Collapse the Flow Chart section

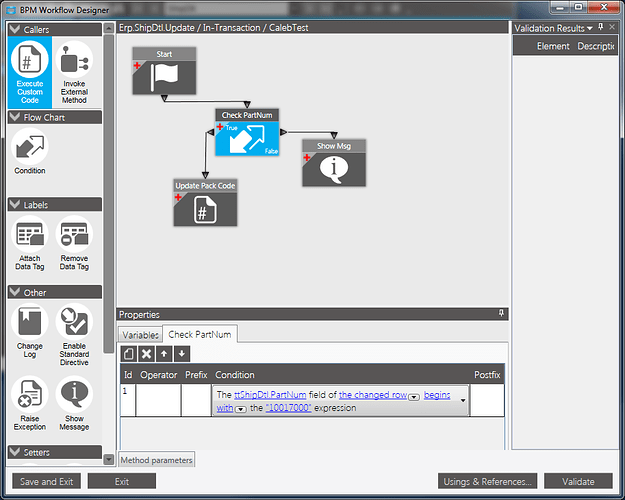pos(15,117)
